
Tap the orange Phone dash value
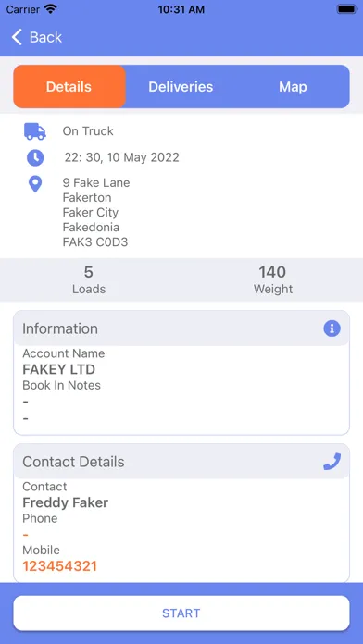pos(26,535)
